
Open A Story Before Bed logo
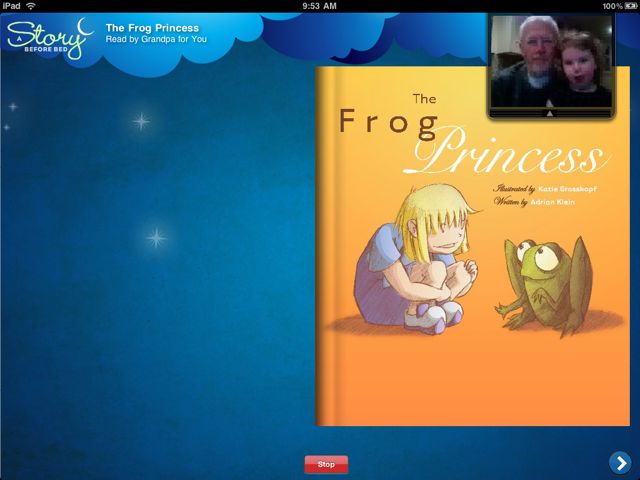point(50,38)
